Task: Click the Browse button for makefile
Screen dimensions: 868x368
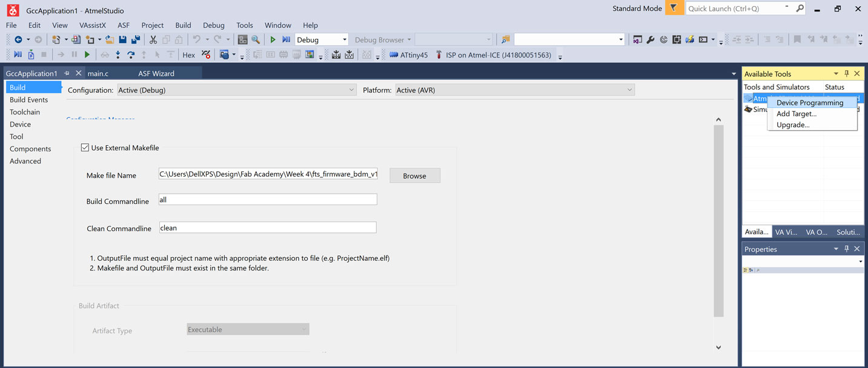Action: [x=415, y=176]
